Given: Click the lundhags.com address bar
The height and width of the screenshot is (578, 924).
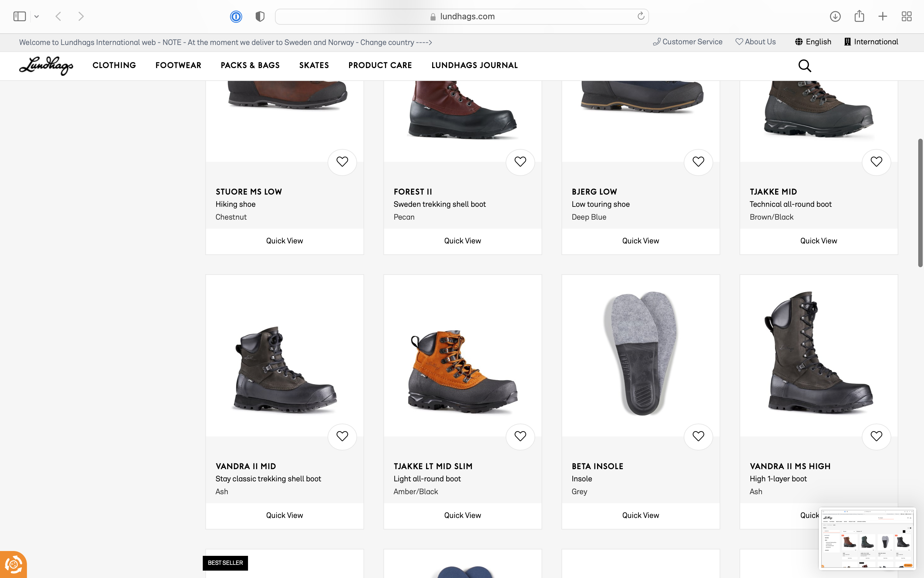Looking at the screenshot, I should pos(462,16).
